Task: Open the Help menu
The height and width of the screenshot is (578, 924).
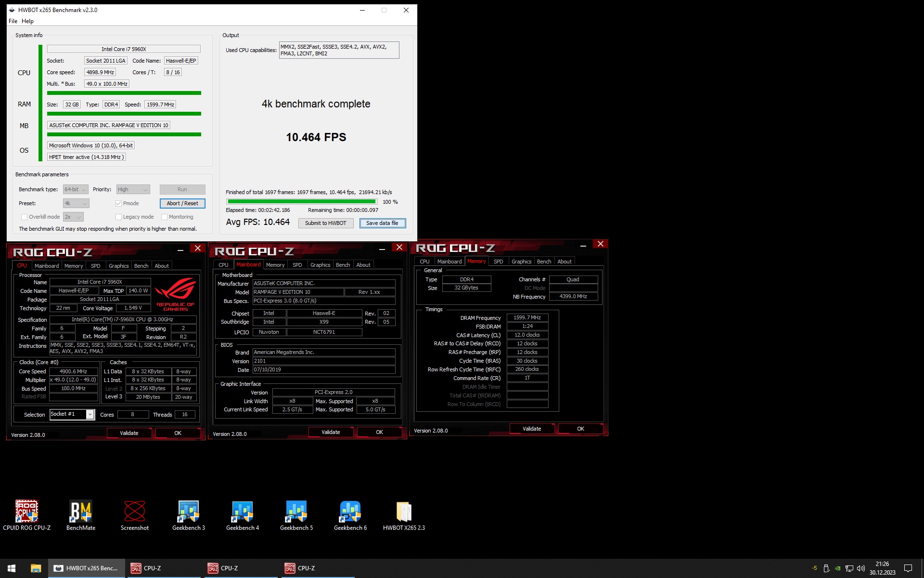Action: tap(27, 21)
